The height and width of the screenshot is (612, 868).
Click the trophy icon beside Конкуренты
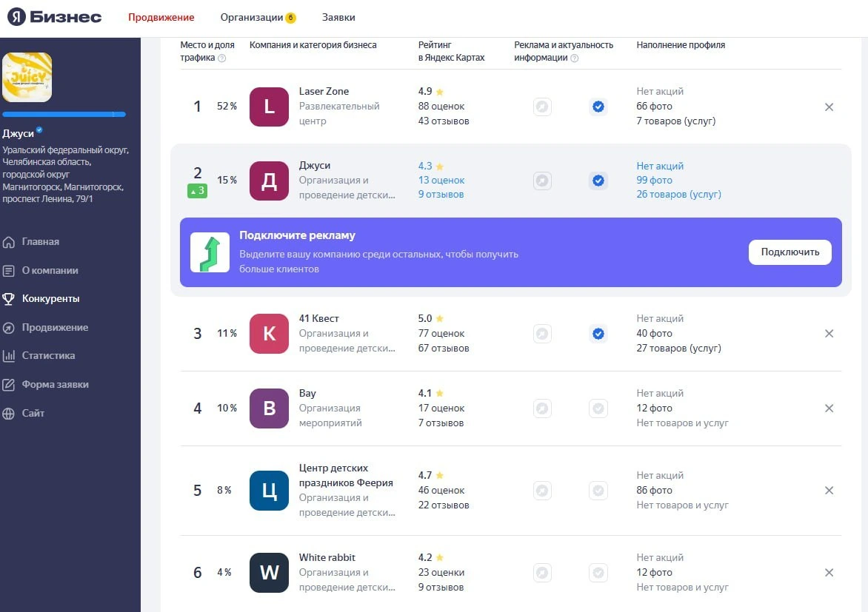click(x=8, y=300)
